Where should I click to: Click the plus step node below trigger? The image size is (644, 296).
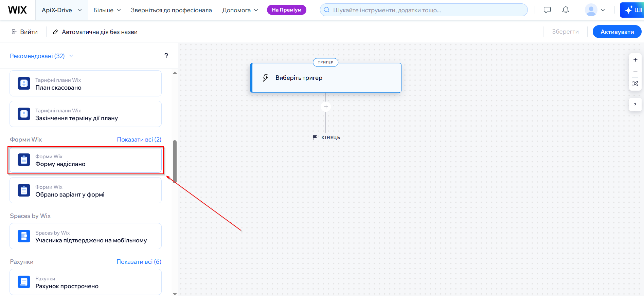click(x=326, y=107)
